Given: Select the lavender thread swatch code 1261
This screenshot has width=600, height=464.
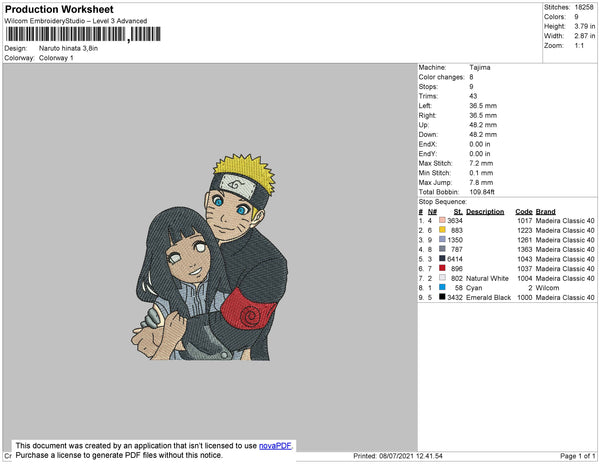Looking at the screenshot, I should coord(442,239).
